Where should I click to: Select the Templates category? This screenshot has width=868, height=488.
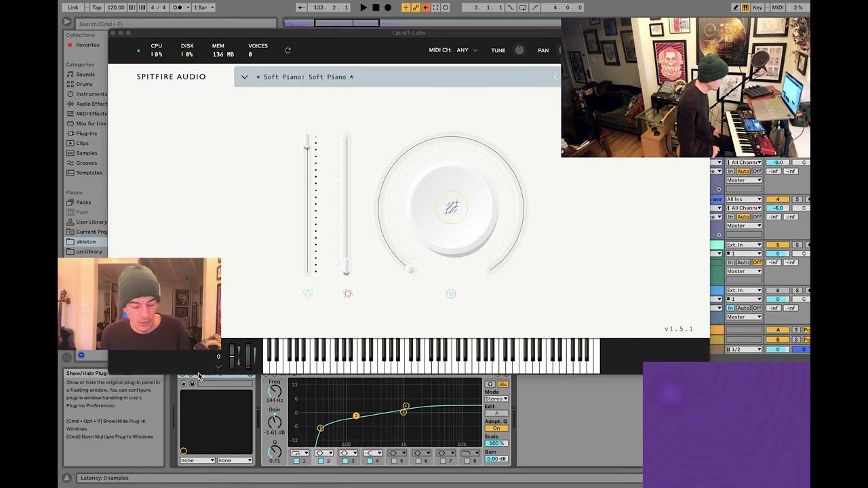[x=90, y=173]
